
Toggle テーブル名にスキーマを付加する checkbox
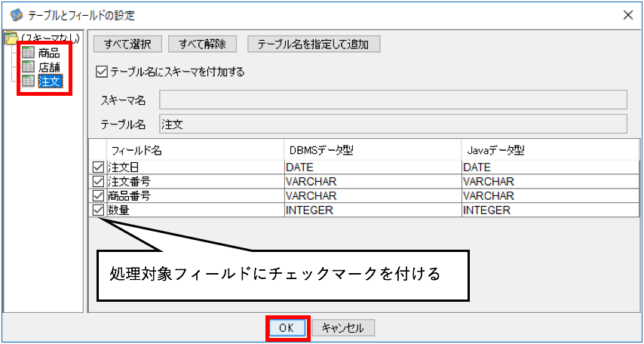(100, 72)
